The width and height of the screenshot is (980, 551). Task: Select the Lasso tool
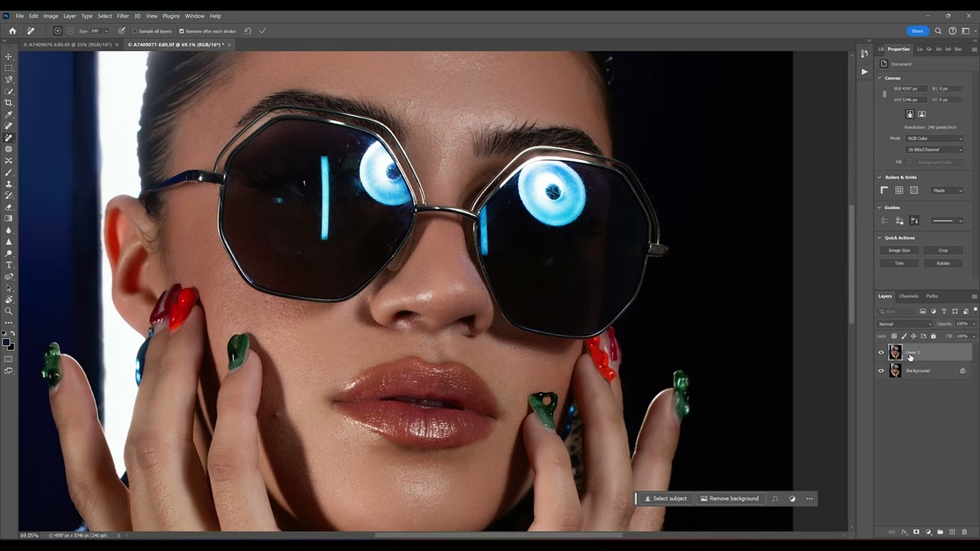click(x=9, y=80)
